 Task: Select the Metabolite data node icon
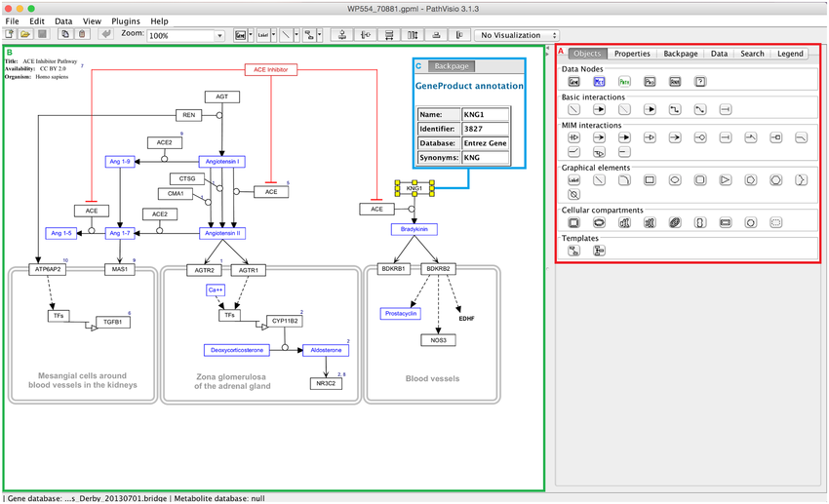coord(600,82)
